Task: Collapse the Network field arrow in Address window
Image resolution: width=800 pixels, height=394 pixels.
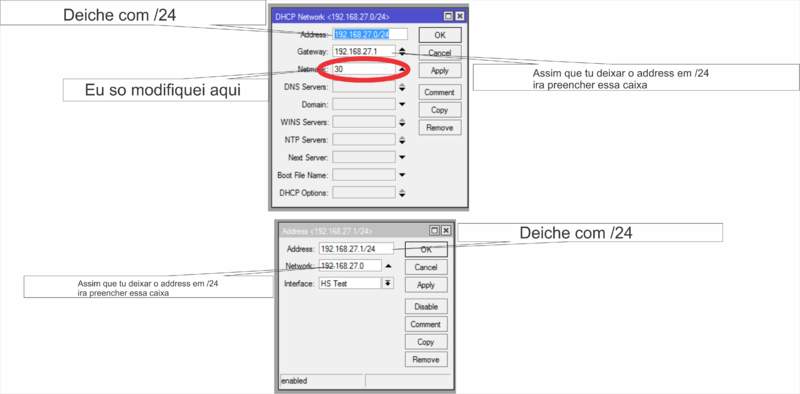Action: pyautogui.click(x=388, y=266)
